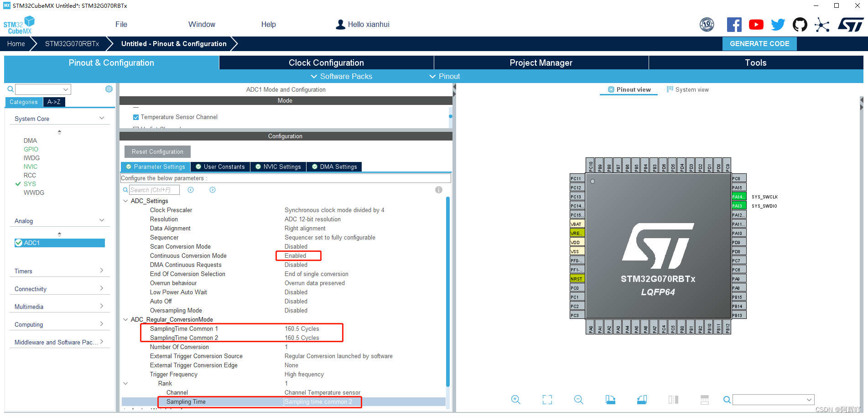Image resolution: width=868 pixels, height=417 pixels.
Task: Click the parameter search field
Action: click(x=154, y=190)
